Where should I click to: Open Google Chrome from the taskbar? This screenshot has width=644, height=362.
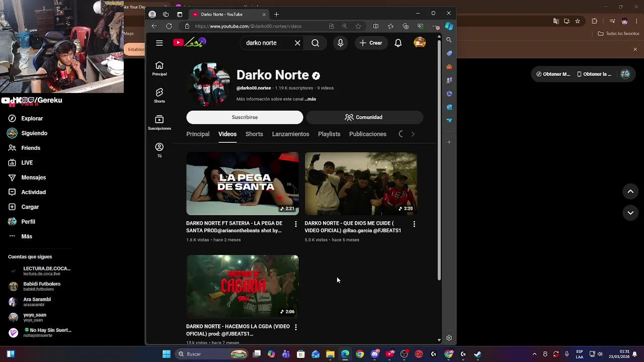point(360,354)
